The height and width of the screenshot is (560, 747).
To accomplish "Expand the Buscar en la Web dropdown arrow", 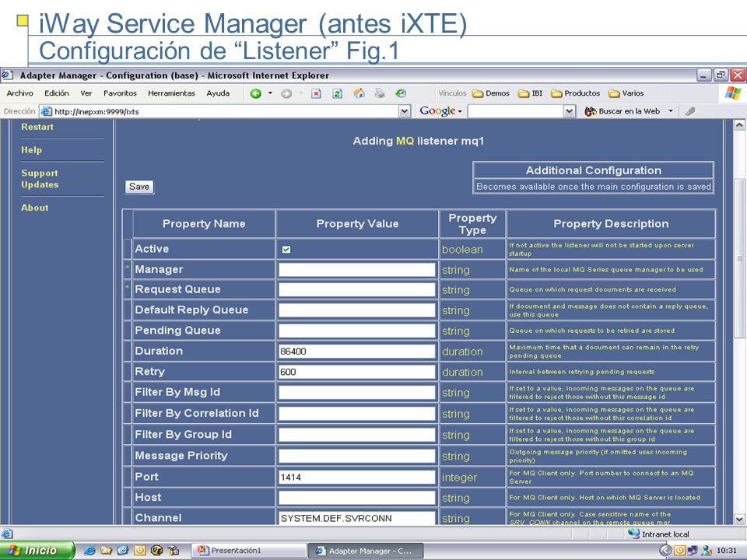I will [670, 111].
